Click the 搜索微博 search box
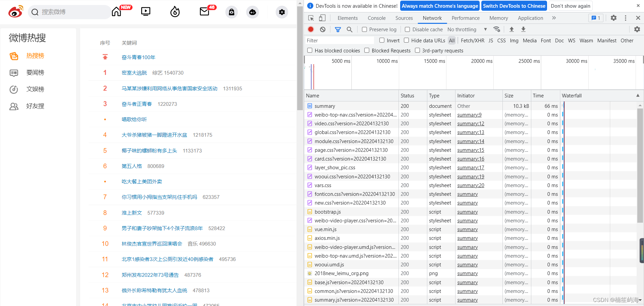The width and height of the screenshot is (644, 306). [x=69, y=12]
